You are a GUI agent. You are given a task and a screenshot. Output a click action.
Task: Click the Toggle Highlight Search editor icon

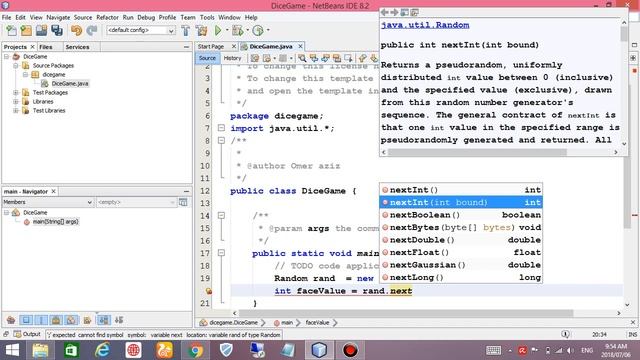[x=337, y=58]
